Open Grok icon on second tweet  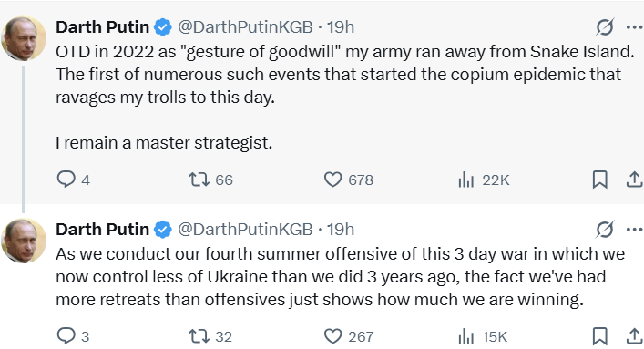[x=605, y=230]
